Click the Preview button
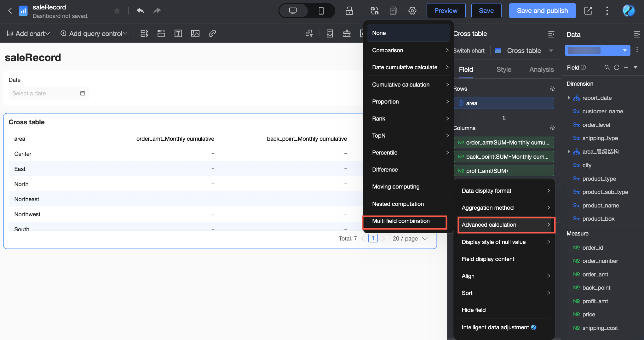Image resolution: width=644 pixels, height=340 pixels. click(446, 11)
